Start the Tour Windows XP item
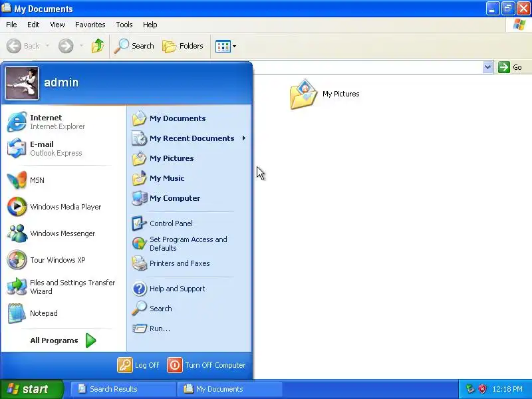 pos(63,260)
